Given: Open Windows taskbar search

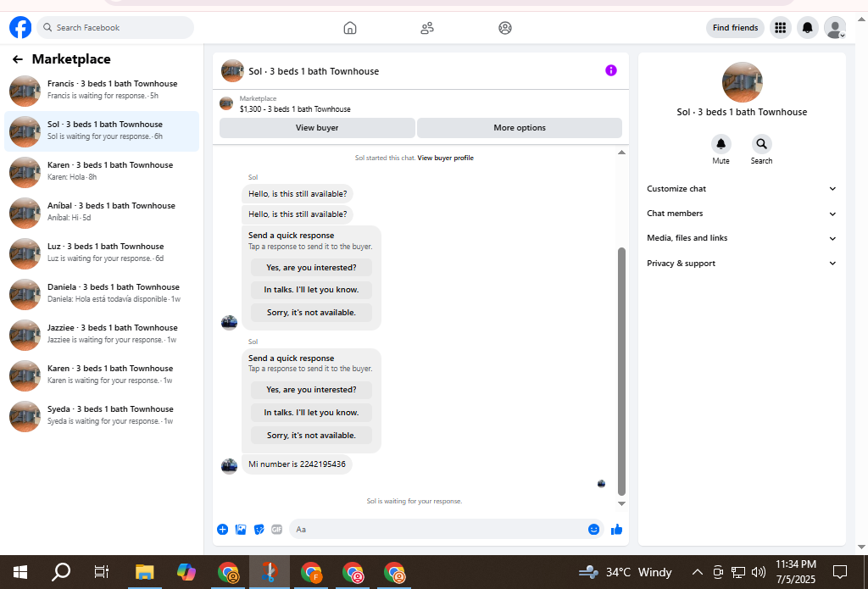Looking at the screenshot, I should 61,572.
